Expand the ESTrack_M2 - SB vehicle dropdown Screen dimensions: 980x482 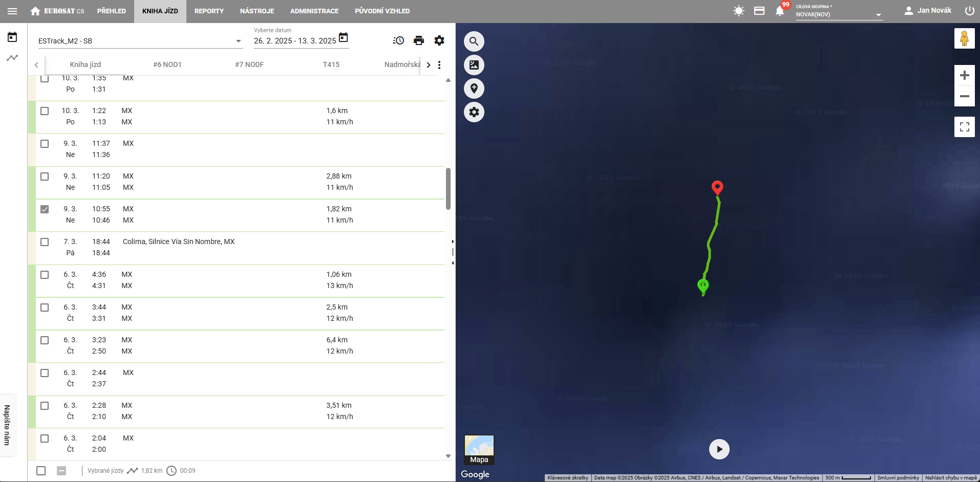coord(239,41)
